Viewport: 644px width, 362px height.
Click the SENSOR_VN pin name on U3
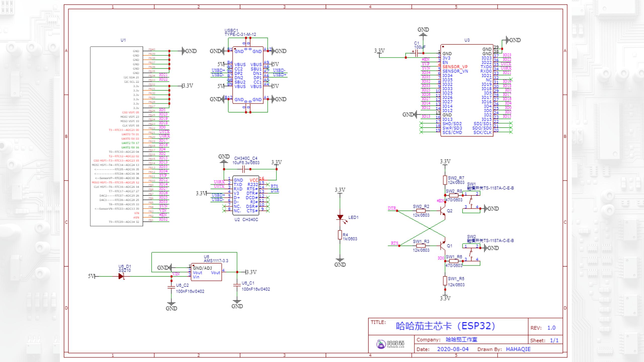pyautogui.click(x=455, y=71)
